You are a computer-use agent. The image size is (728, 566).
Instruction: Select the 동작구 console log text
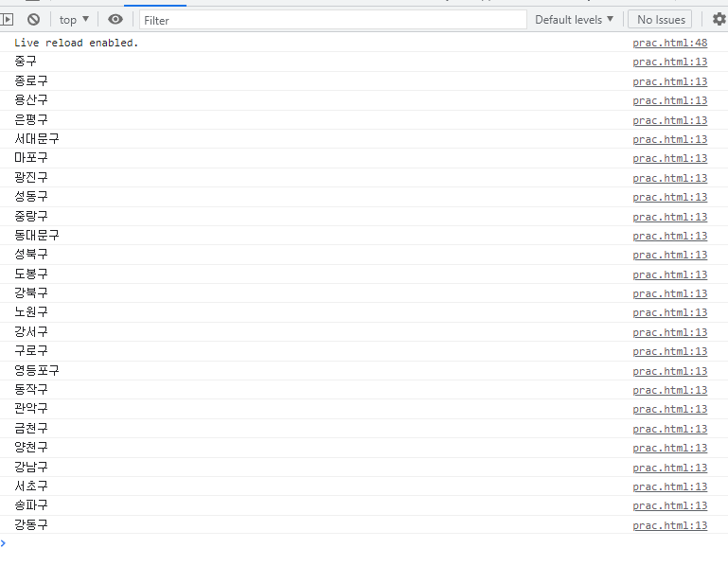[x=30, y=389]
